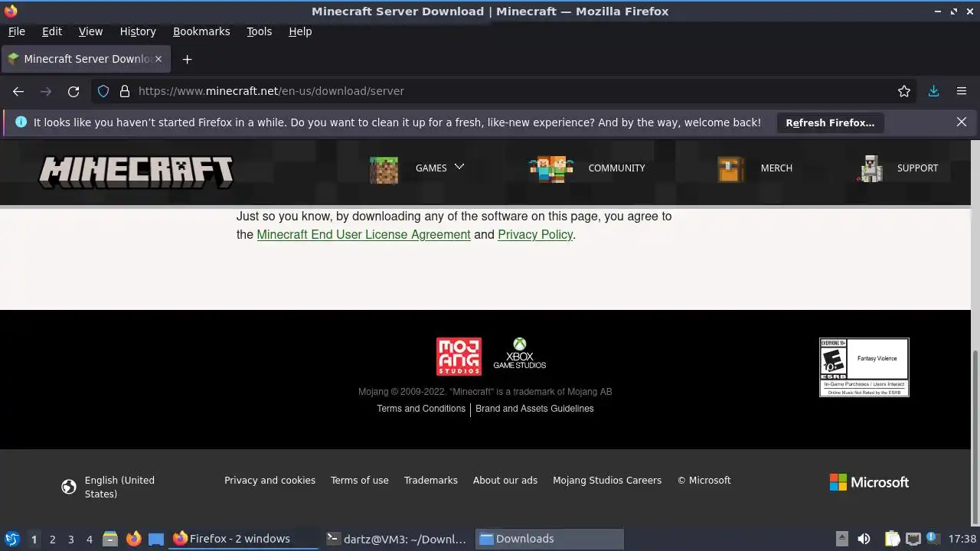The width and height of the screenshot is (980, 551).
Task: Open the Edit menu
Action: click(x=52, y=31)
